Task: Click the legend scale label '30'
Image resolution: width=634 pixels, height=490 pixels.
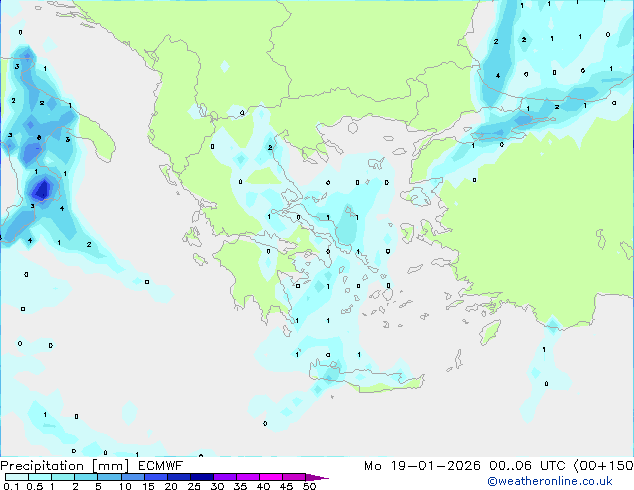Action: click(217, 486)
